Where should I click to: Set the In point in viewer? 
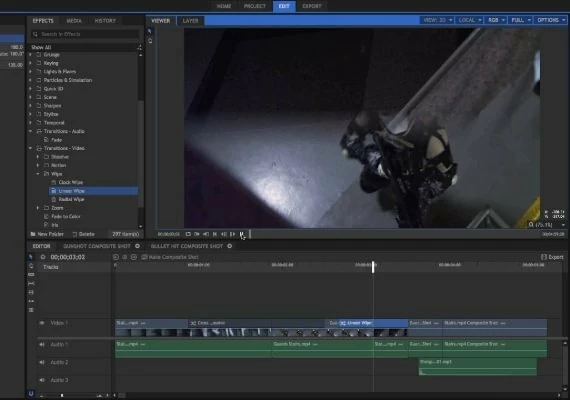pyautogui.click(x=197, y=234)
